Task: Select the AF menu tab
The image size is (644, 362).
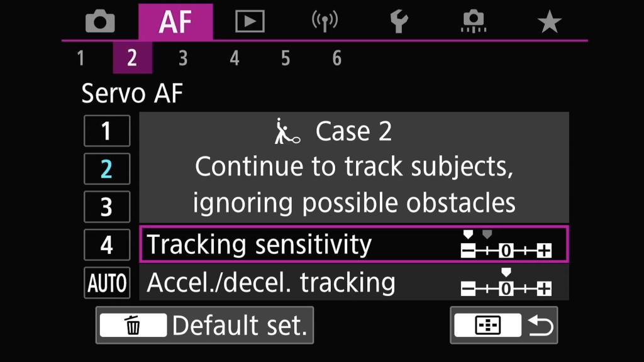Action: pos(175,22)
